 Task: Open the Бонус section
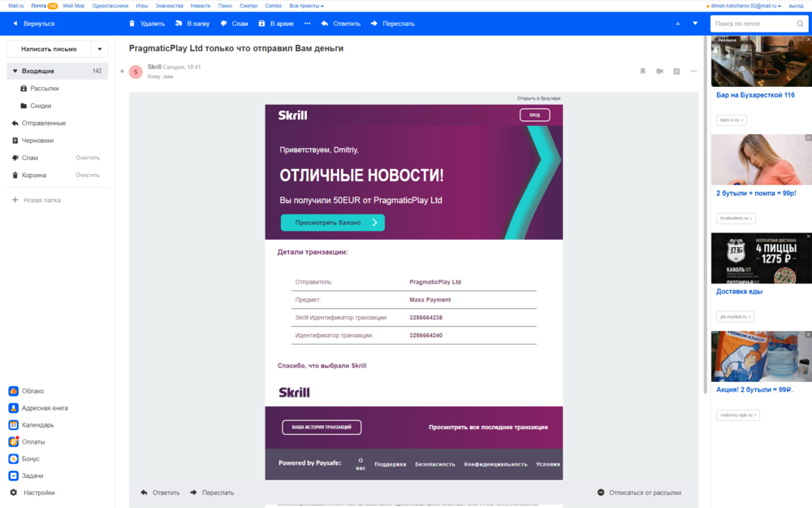pos(24,458)
